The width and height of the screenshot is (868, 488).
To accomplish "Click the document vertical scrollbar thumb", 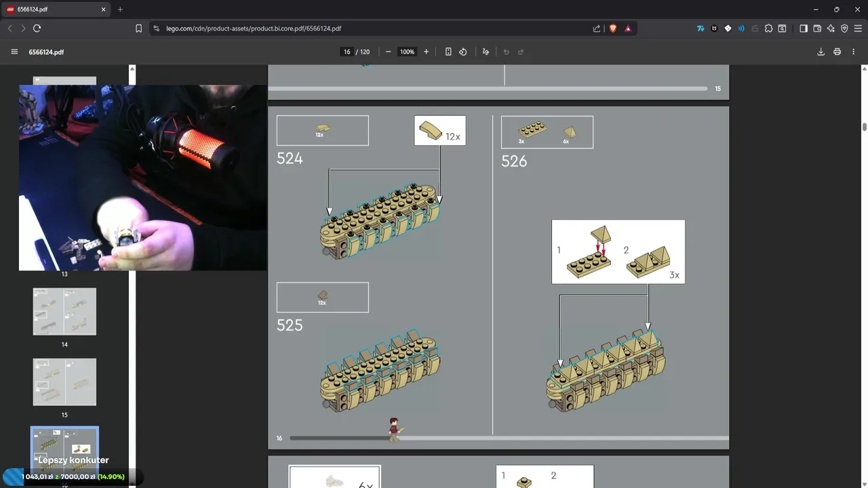I will [x=865, y=127].
